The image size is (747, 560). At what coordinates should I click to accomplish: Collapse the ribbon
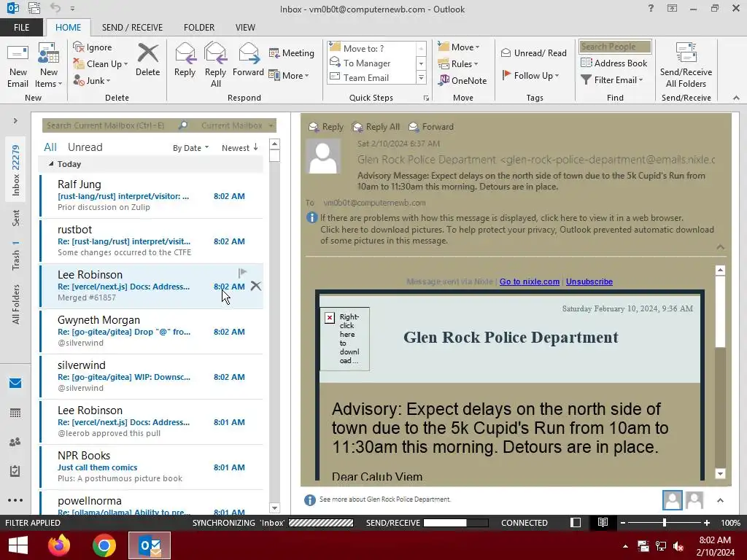pyautogui.click(x=736, y=98)
